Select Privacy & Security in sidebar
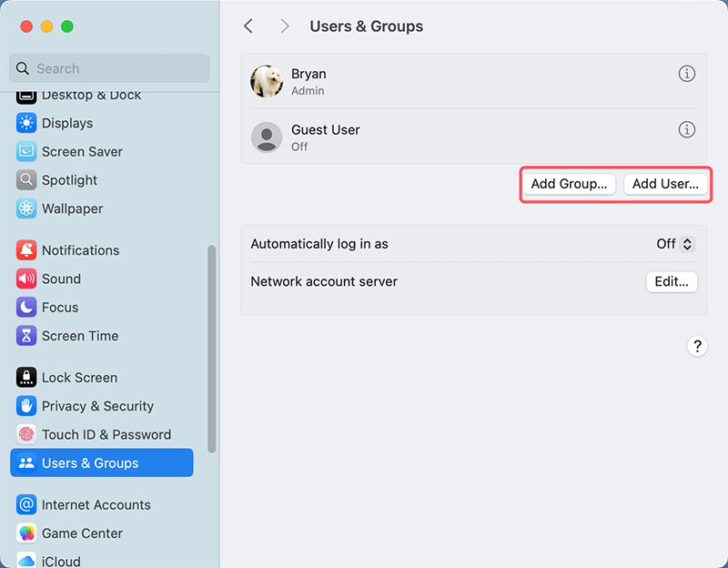Image resolution: width=728 pixels, height=568 pixels. [x=97, y=406]
